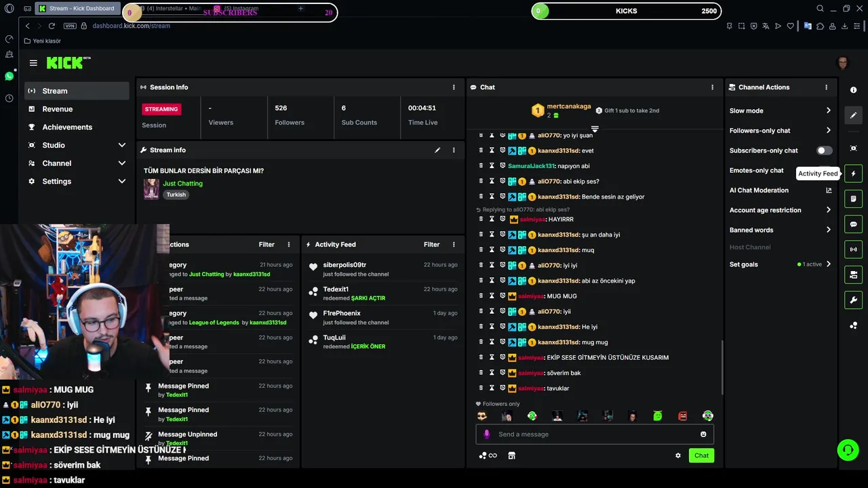Open Channel Actions panel three-dot menu
This screenshot has height=488, width=868.
pyautogui.click(x=826, y=87)
